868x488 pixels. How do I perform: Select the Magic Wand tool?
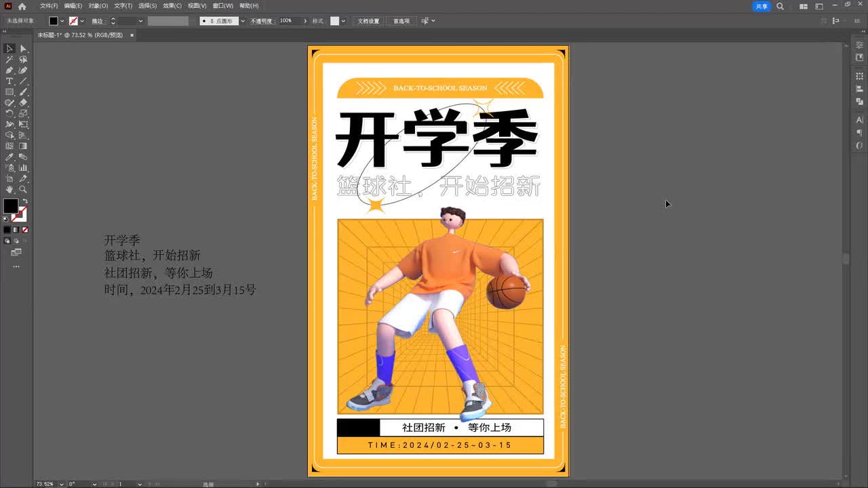9,60
